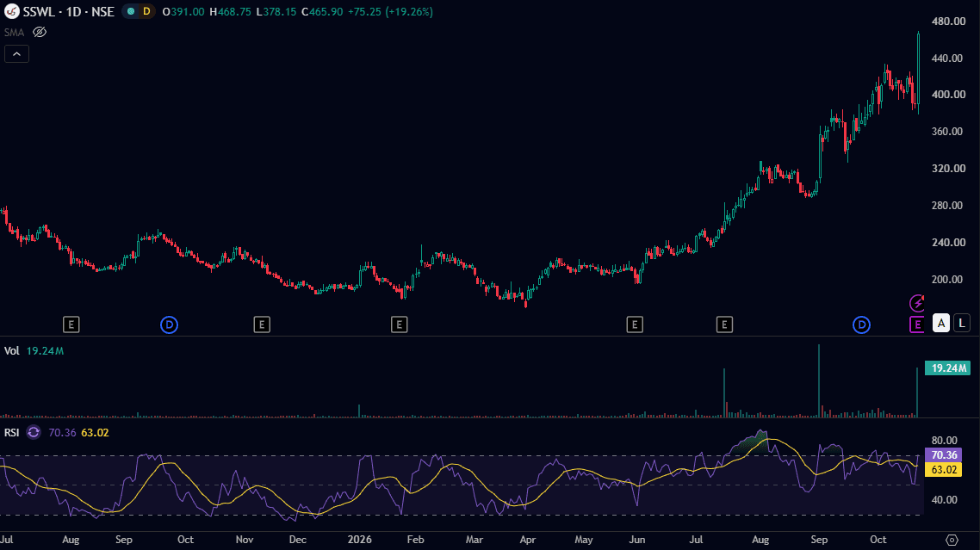
Task: Click the change value +75.25 (+19.26%)
Action: [x=391, y=12]
